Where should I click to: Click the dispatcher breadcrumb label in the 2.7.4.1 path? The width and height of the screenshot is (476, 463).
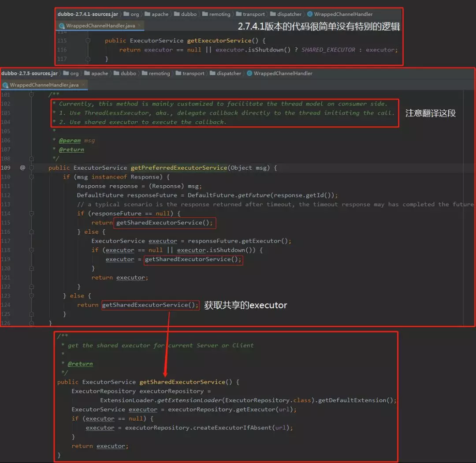pos(289,14)
